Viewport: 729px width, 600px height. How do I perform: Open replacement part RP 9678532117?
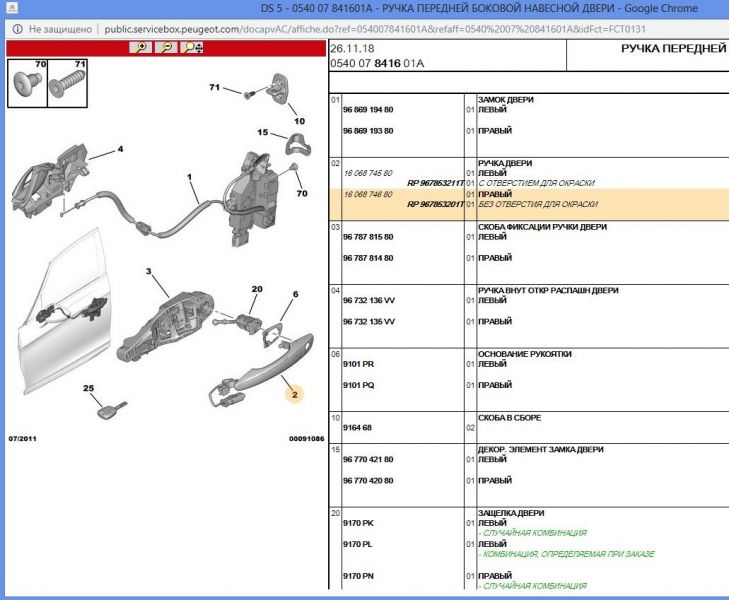point(435,183)
